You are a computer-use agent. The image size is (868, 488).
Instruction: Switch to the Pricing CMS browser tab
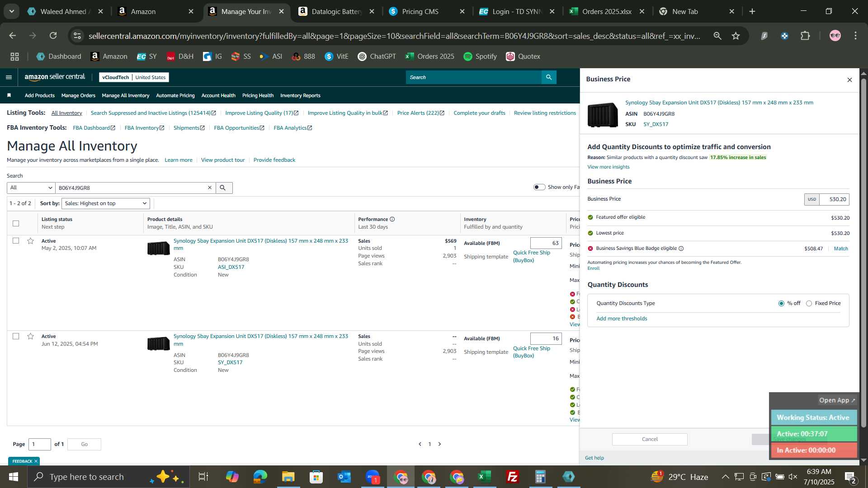tap(427, 11)
